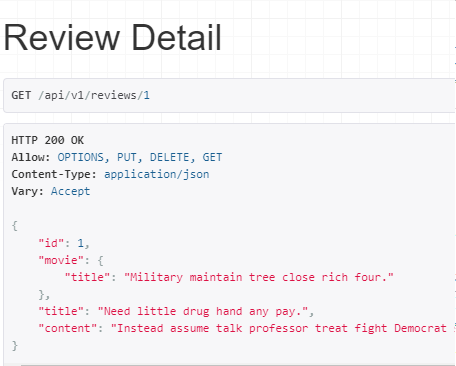Click the "content" JSON key
The image size is (456, 366).
tap(68, 328)
